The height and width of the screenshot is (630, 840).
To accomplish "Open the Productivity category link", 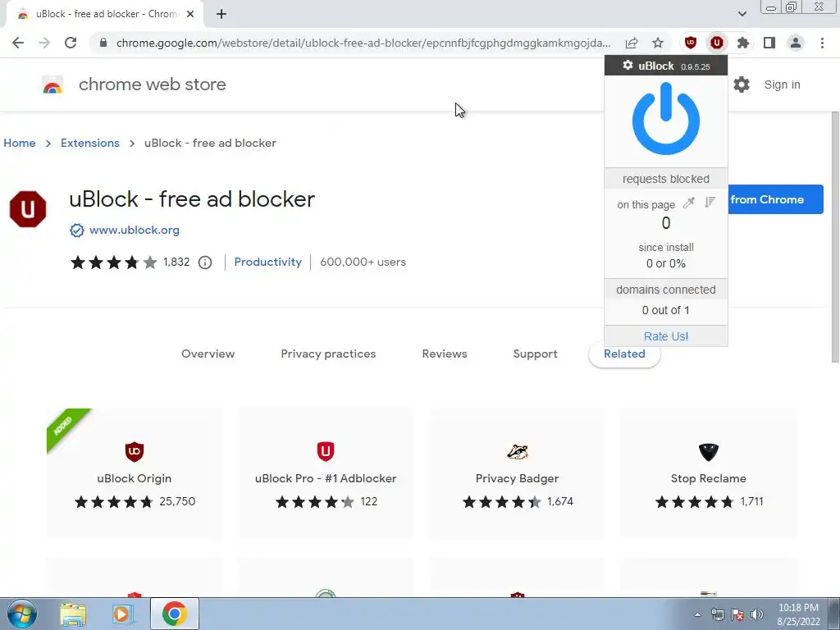I will pyautogui.click(x=268, y=262).
